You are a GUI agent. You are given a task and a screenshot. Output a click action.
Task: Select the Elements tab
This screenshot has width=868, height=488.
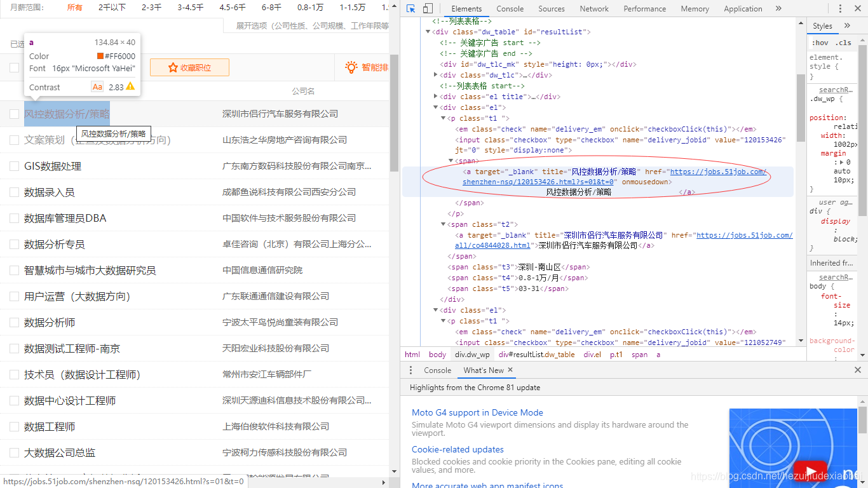point(466,9)
